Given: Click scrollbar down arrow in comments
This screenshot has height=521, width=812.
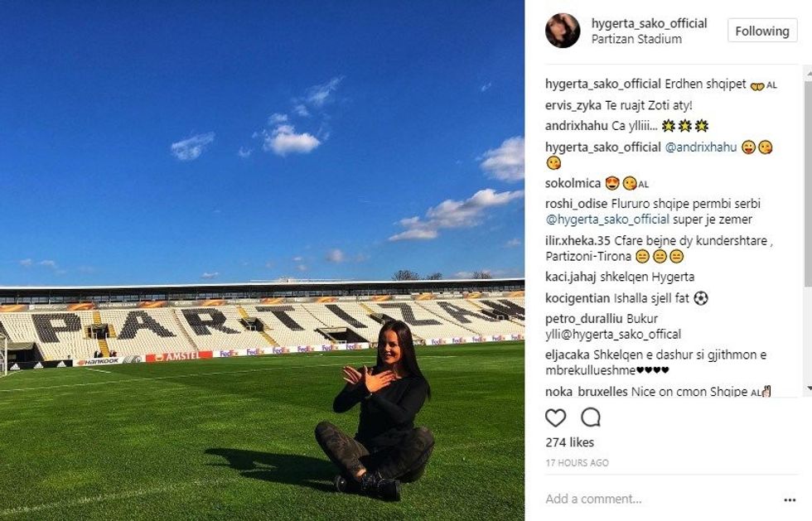Looking at the screenshot, I should [x=808, y=388].
